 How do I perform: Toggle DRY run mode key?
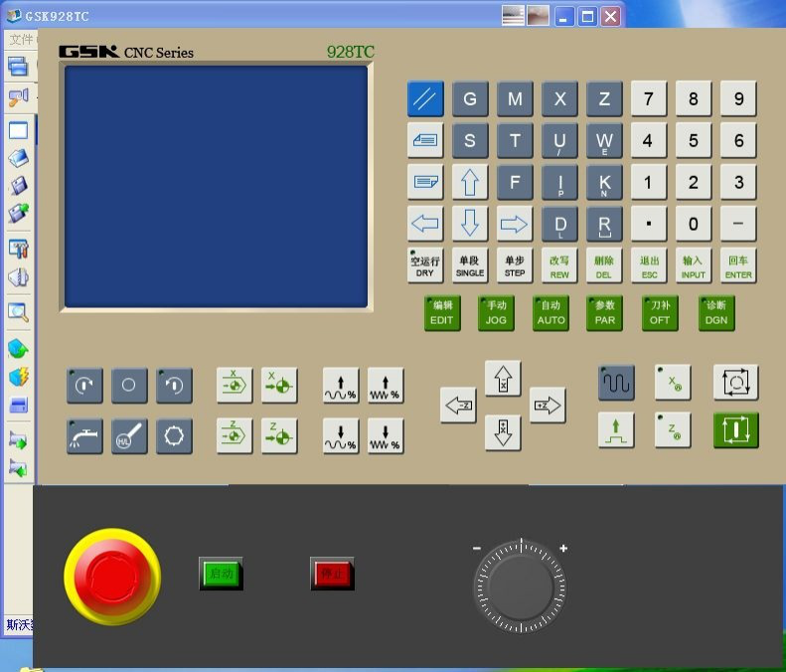point(425,264)
